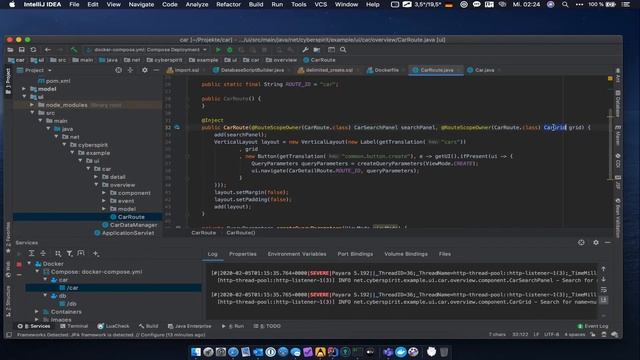This screenshot has width=640, height=360.
Task: Open the Event Log button
Action: click(x=593, y=326)
